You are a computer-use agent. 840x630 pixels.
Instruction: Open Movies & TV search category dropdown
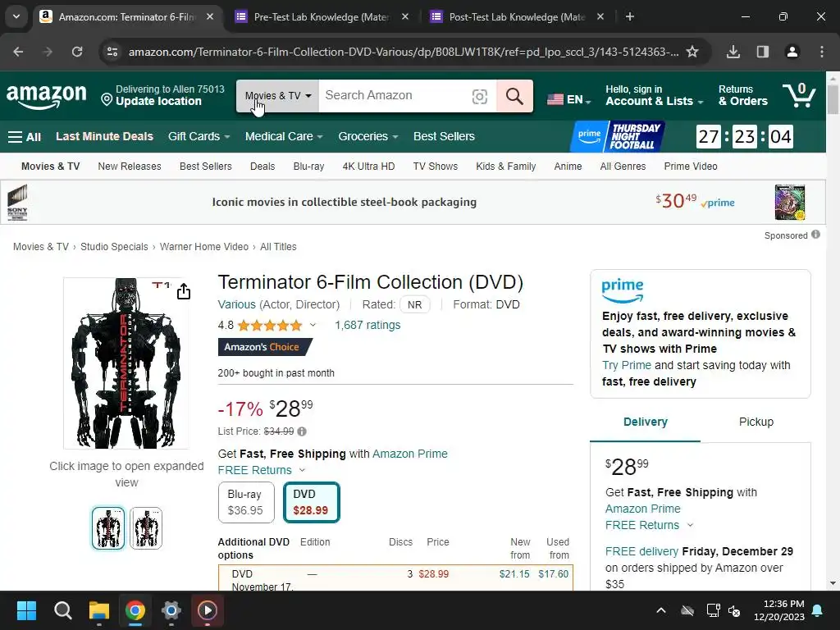point(277,96)
